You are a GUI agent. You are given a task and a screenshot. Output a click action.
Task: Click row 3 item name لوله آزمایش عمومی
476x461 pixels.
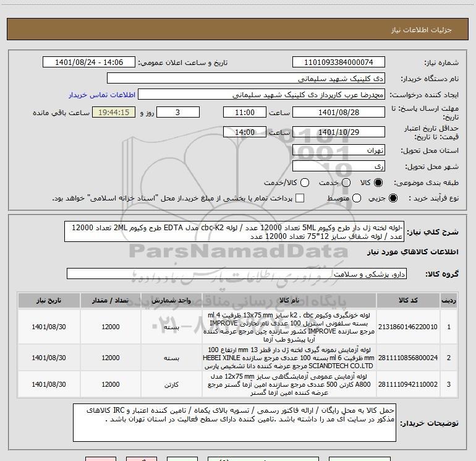click(x=289, y=384)
